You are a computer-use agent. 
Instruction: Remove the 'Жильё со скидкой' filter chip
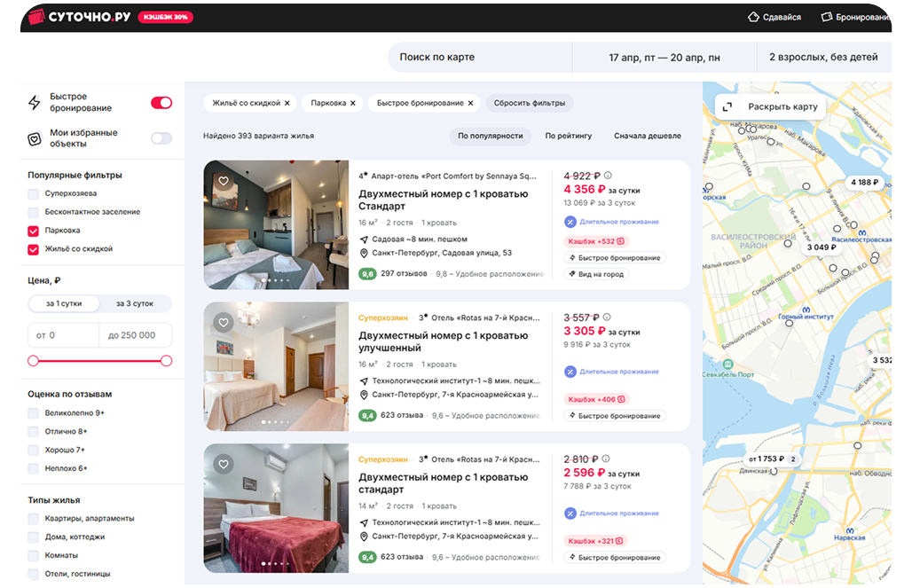coord(287,104)
